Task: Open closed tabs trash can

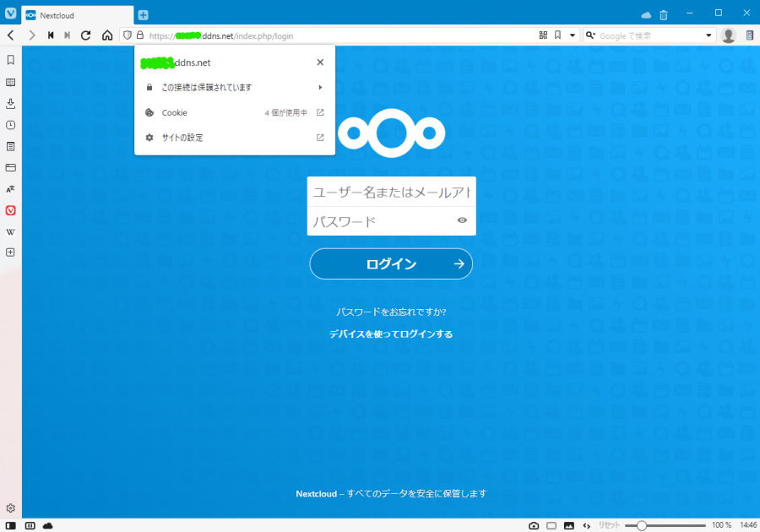Action: (x=664, y=14)
